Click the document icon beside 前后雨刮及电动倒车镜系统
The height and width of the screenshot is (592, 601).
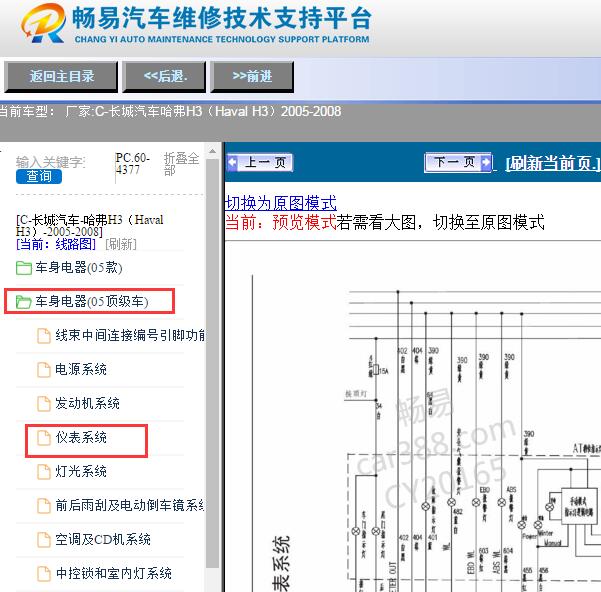pyautogui.click(x=44, y=506)
